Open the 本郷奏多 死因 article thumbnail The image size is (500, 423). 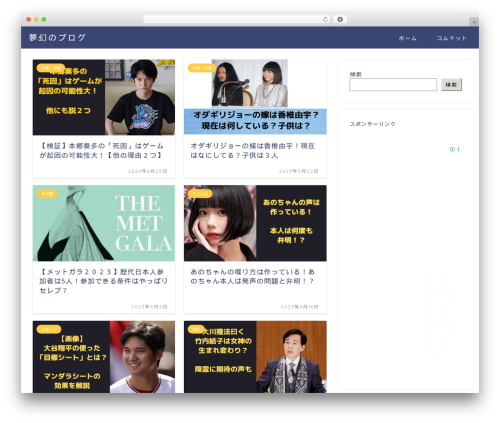coord(104,97)
